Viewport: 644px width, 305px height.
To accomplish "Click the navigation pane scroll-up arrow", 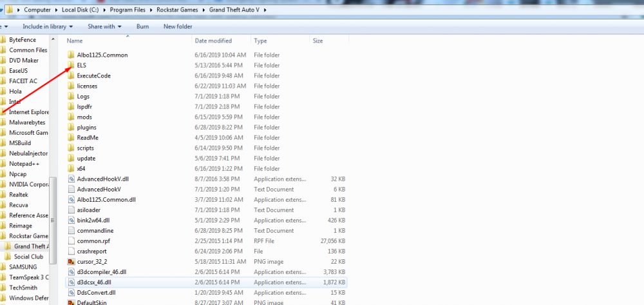I will click(x=53, y=39).
